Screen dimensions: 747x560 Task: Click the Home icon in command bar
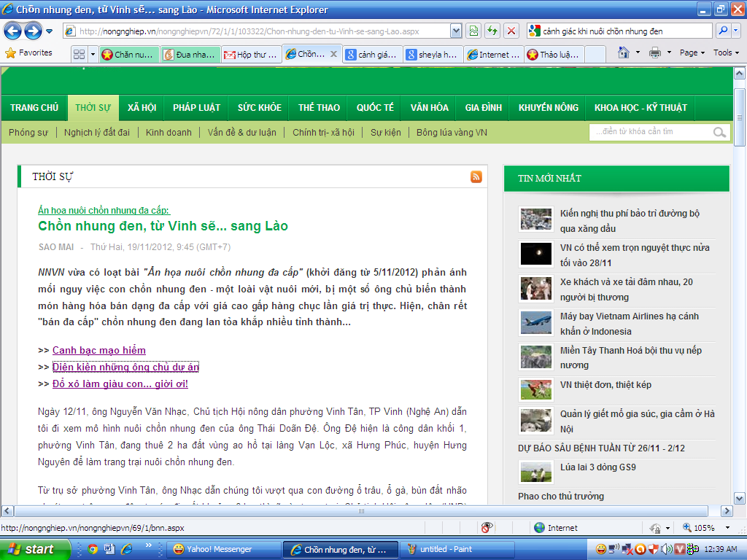624,53
